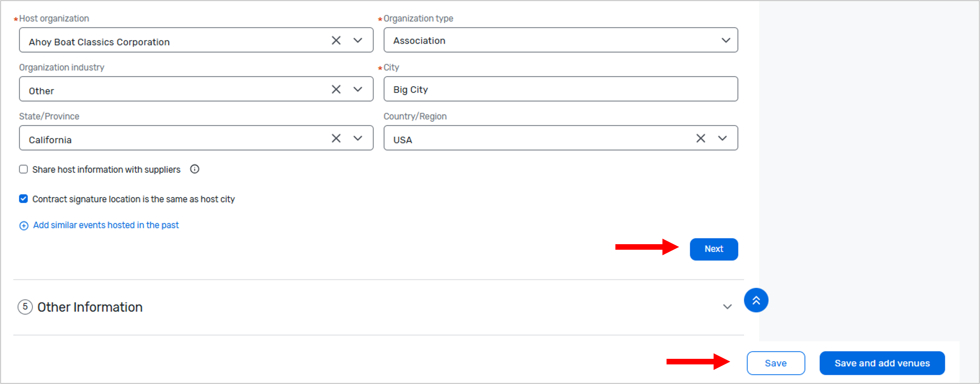Clear the Country/Region USA selection
The width and height of the screenshot is (980, 384).
pos(700,139)
